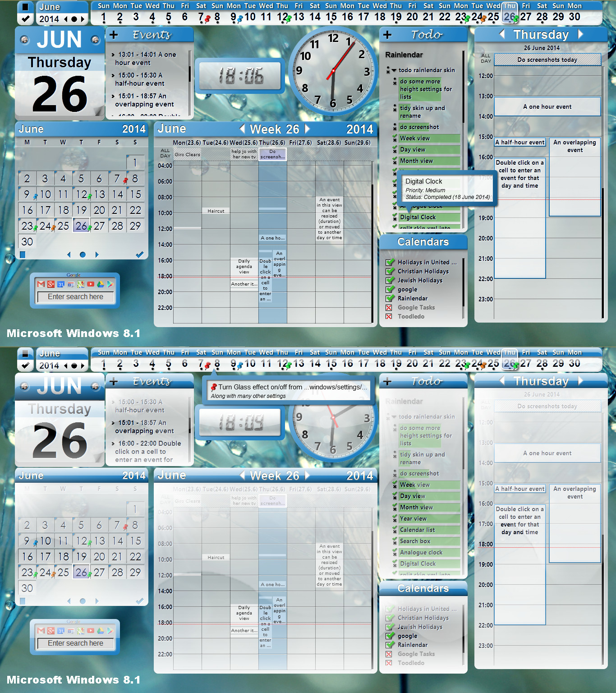Toggle Holidays in United calendar in upper Calendars list

(390, 262)
